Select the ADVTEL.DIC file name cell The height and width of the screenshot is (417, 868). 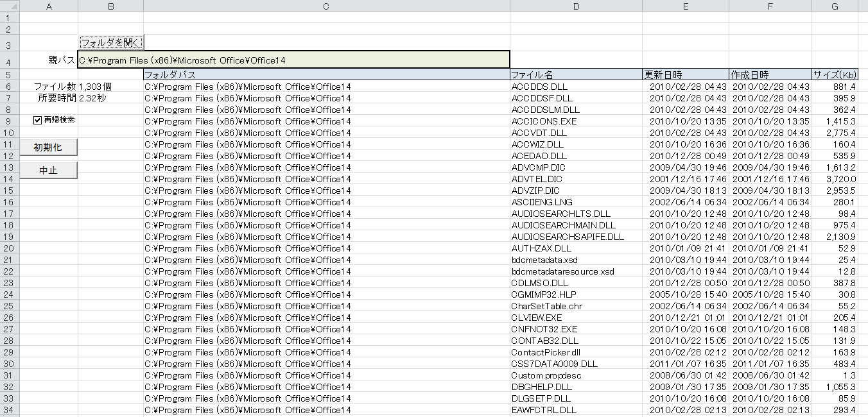pos(576,178)
